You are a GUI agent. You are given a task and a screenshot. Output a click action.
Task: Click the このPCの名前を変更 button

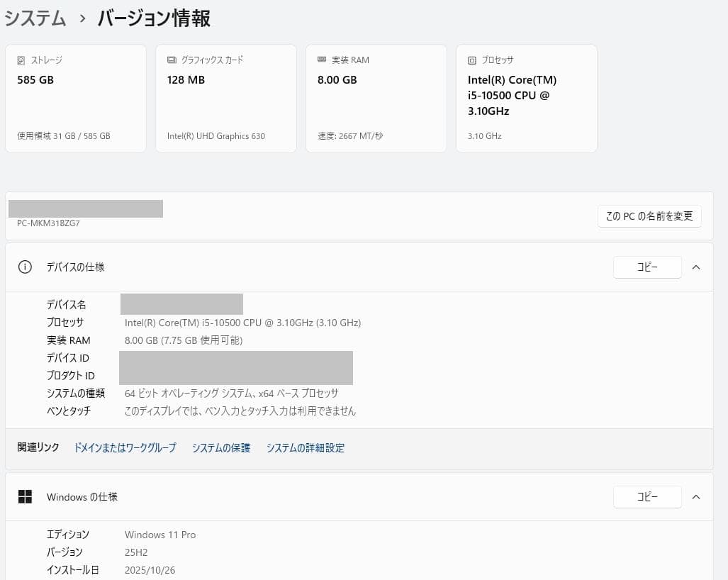(x=649, y=217)
